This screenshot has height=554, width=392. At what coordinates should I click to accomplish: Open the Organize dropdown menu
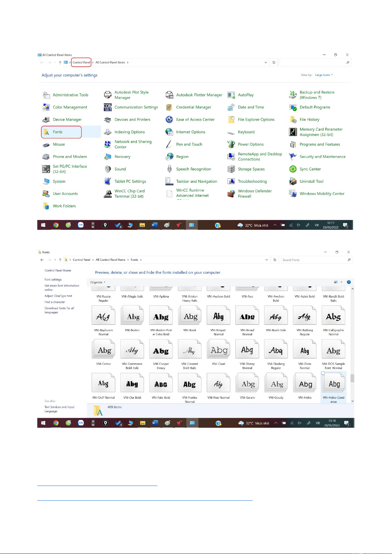98,282
